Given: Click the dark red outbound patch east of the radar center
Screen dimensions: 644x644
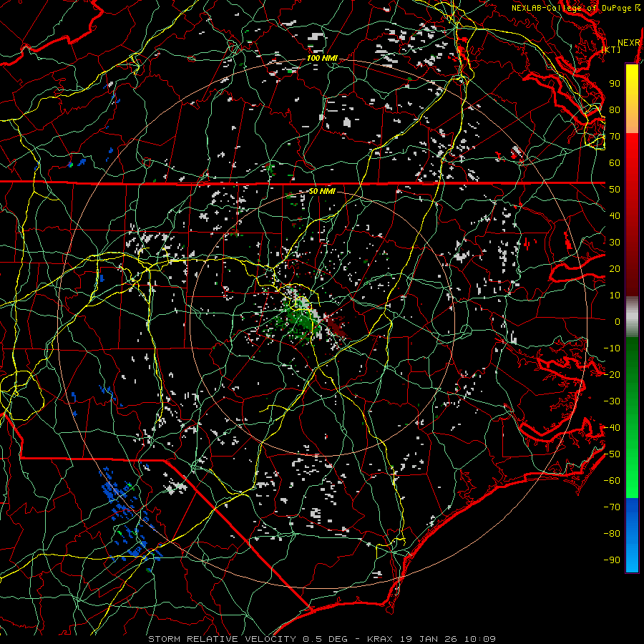Looking at the screenshot, I should [x=336, y=326].
